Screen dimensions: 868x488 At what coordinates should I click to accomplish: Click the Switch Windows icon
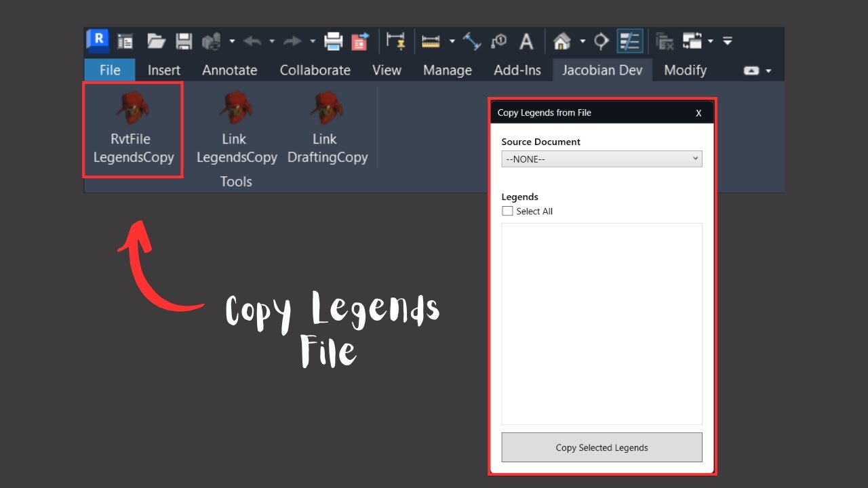[x=692, y=41]
